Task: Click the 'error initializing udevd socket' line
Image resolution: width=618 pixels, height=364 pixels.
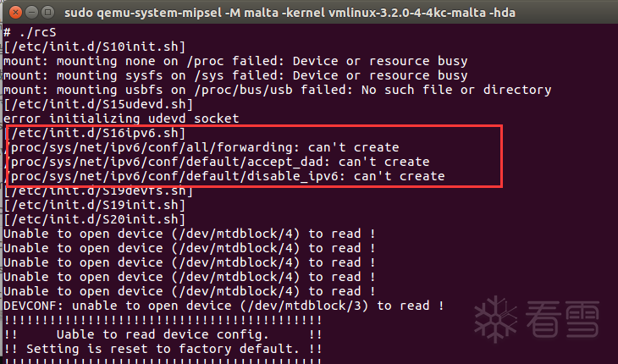Action: (121, 119)
